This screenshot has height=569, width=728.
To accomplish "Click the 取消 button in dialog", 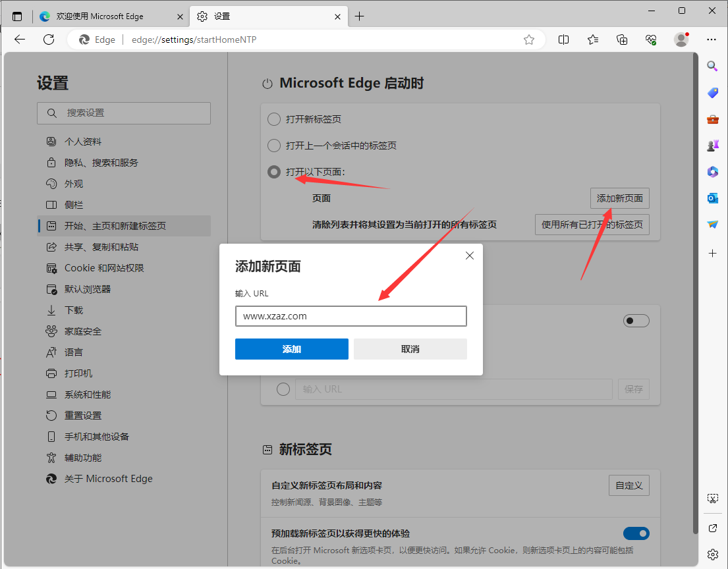I will [410, 349].
